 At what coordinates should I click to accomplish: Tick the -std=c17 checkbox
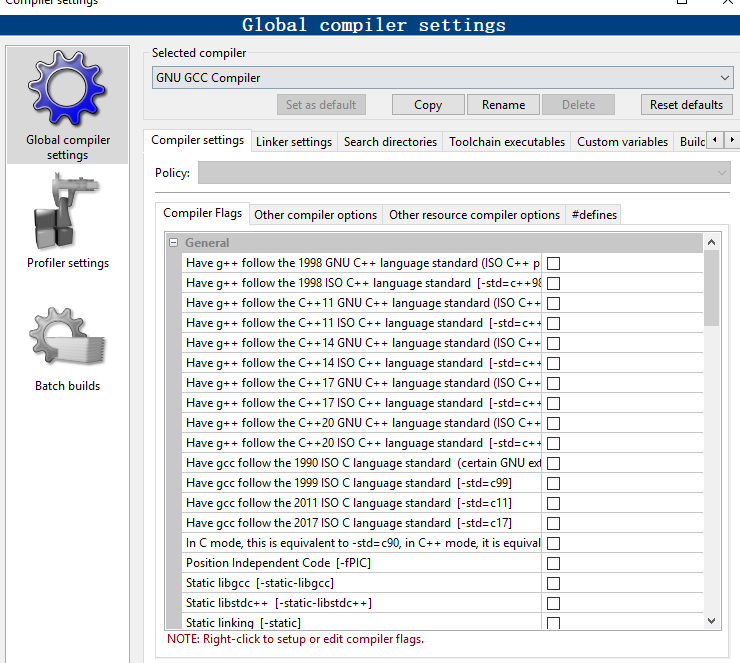coord(553,523)
